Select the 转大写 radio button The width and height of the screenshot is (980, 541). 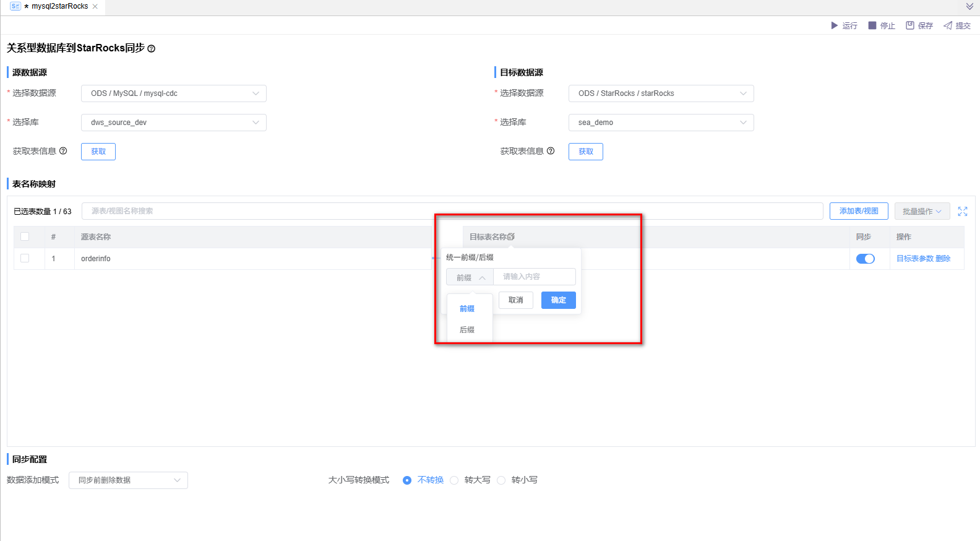click(x=455, y=480)
